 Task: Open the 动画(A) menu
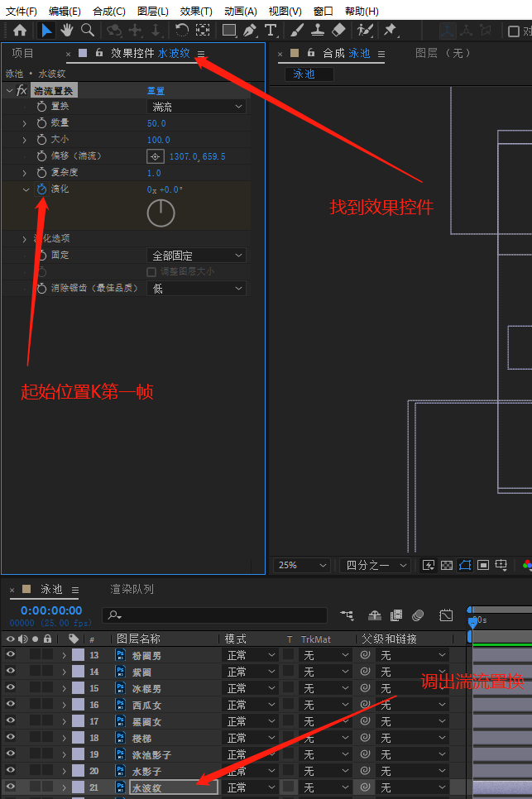(x=241, y=11)
